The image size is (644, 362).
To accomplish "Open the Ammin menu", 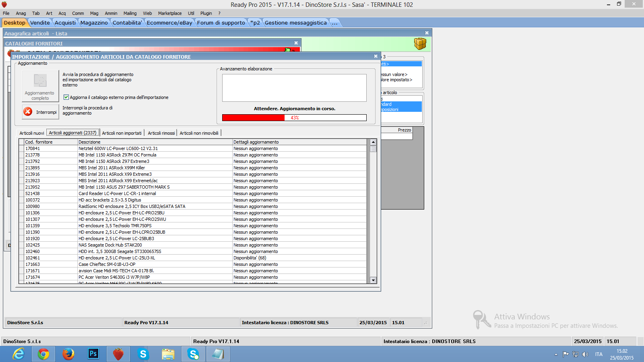I will 111,13.
